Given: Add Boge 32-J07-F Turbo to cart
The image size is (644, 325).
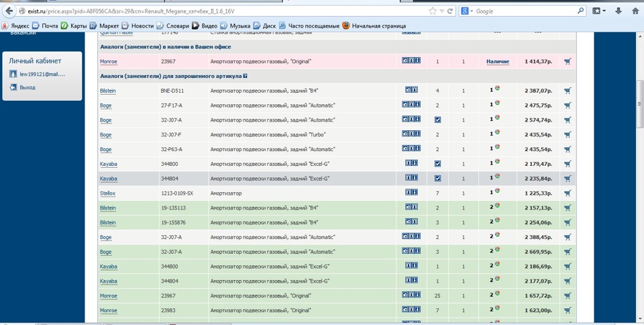Looking at the screenshot, I should 568,134.
